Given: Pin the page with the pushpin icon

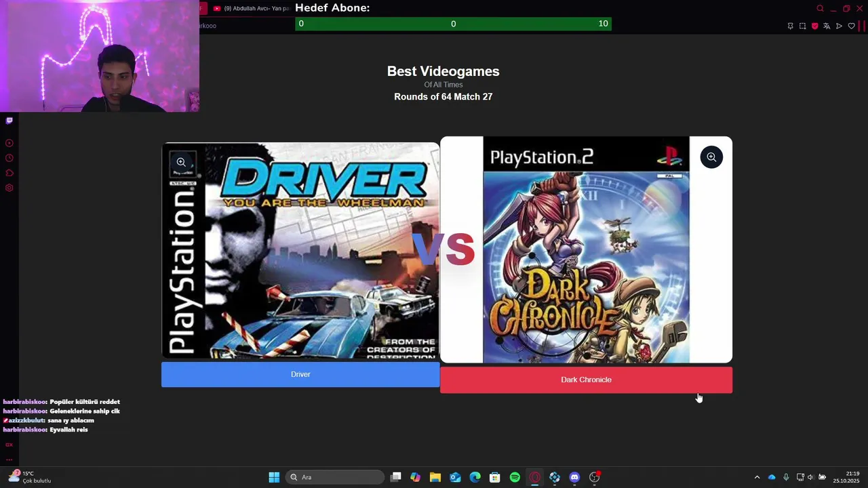Looking at the screenshot, I should pyautogui.click(x=790, y=26).
